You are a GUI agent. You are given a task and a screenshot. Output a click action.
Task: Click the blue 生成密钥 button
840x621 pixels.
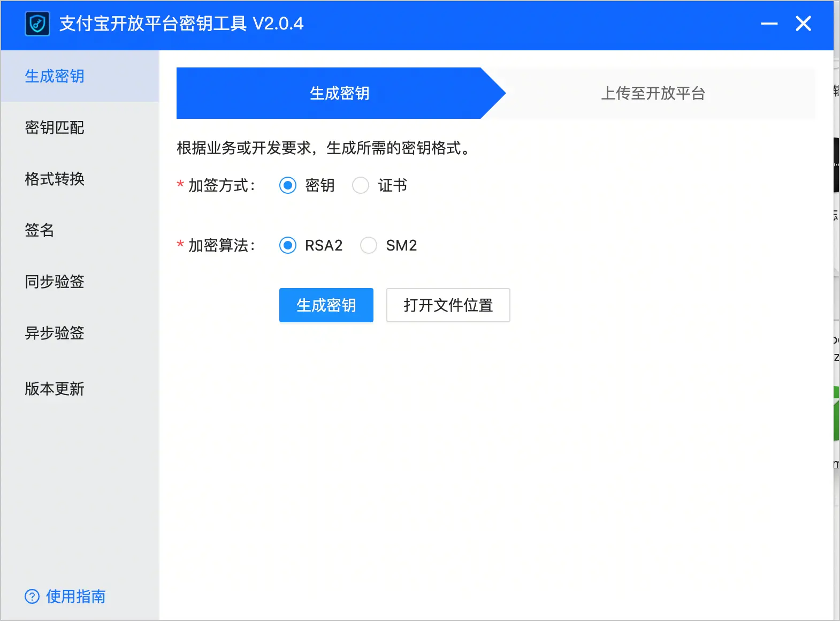326,305
